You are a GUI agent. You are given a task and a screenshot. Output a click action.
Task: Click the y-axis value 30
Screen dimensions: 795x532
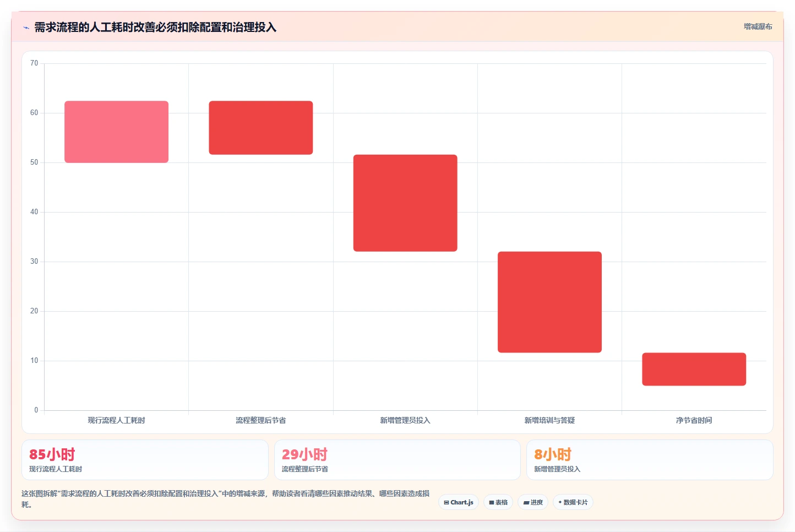point(34,262)
